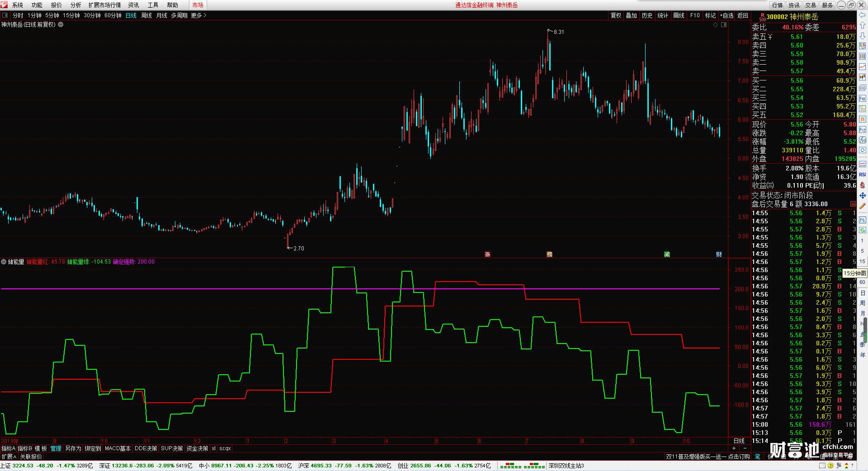Click the up arrow icon in right sidebar
The width and height of the screenshot is (868, 471).
pyautogui.click(x=862, y=25)
